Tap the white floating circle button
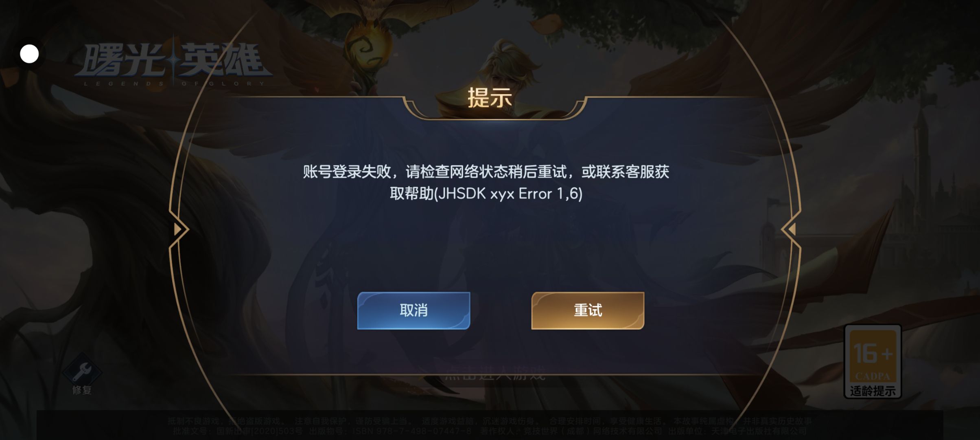 pyautogui.click(x=29, y=54)
